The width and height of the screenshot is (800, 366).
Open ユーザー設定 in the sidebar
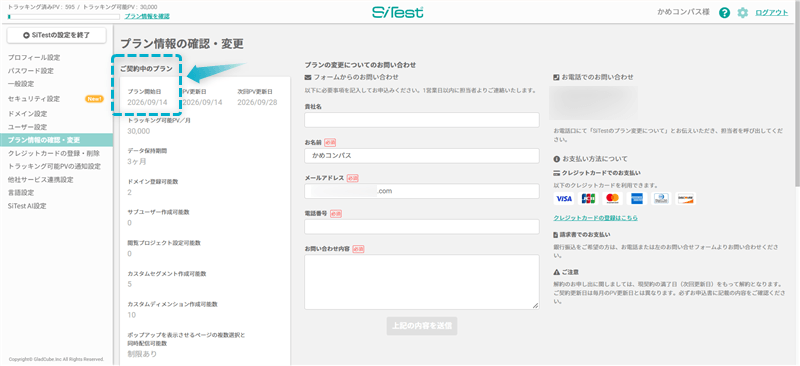pos(28,127)
